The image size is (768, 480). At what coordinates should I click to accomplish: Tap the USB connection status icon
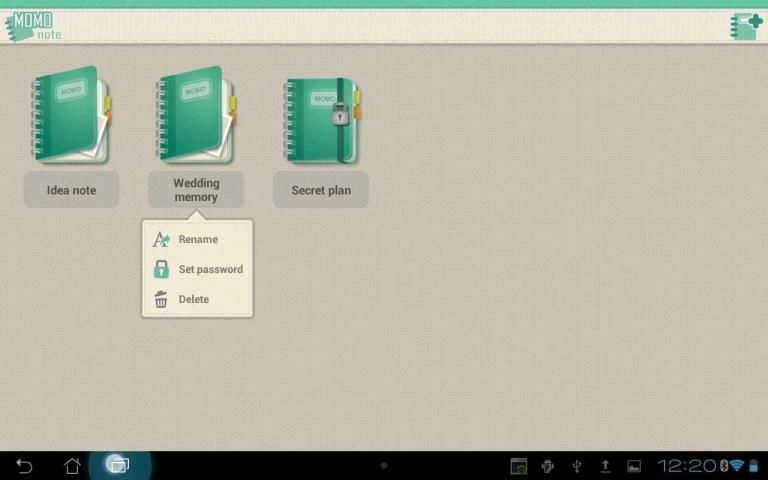pyautogui.click(x=577, y=466)
